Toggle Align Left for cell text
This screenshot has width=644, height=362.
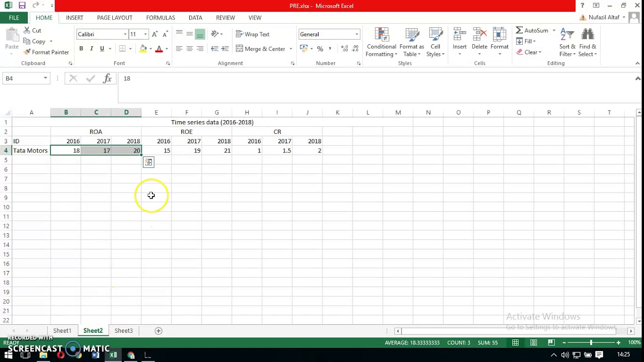click(179, 49)
